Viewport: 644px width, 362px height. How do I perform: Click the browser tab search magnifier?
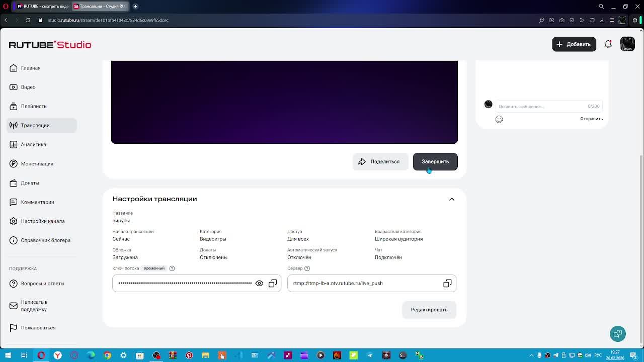601,6
